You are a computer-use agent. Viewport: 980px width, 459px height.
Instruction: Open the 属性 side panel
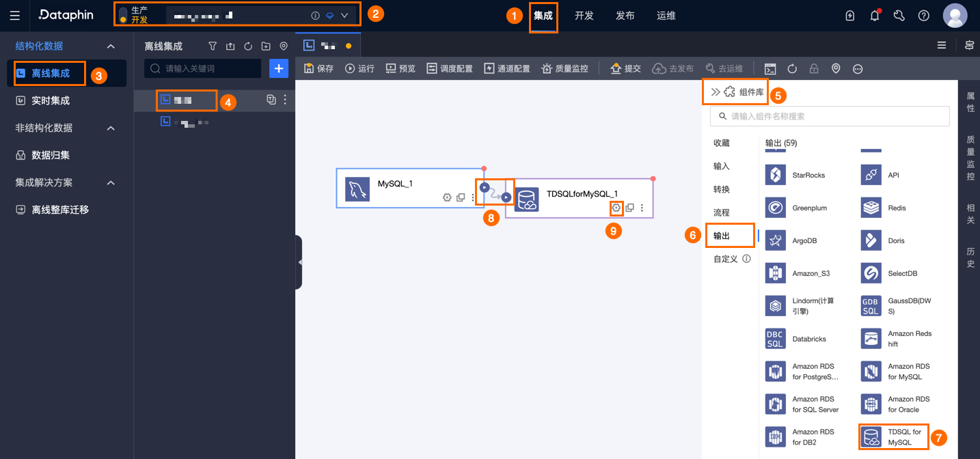click(970, 102)
